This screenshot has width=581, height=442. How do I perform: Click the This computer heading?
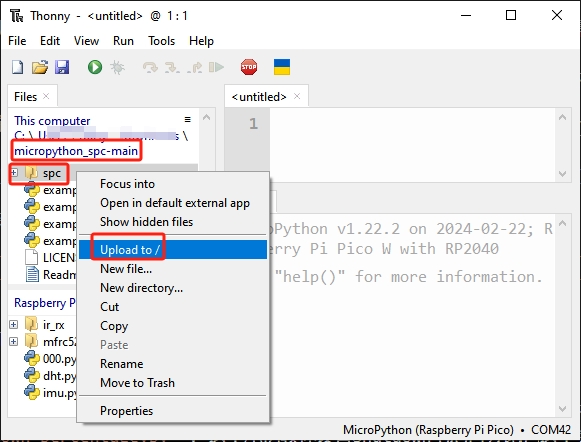[x=52, y=121]
